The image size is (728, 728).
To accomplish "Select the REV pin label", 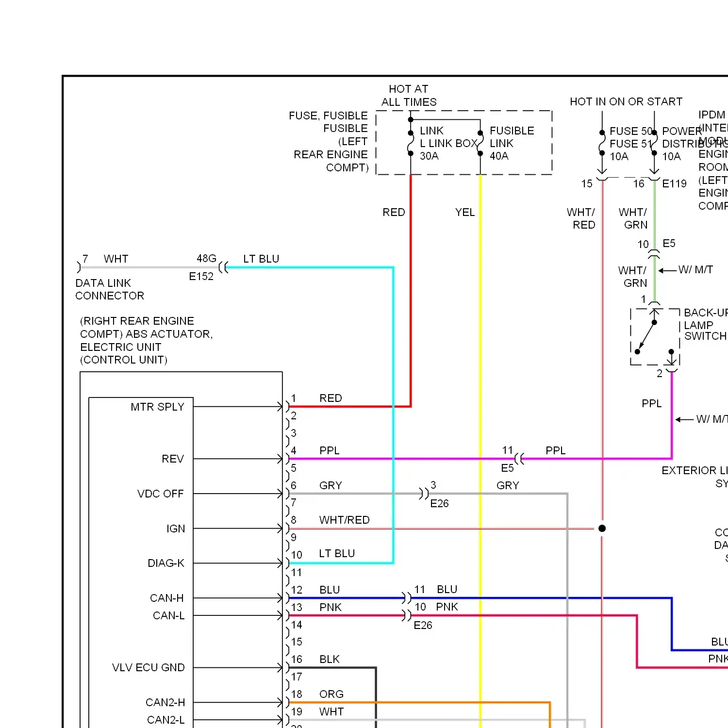I will (173, 459).
